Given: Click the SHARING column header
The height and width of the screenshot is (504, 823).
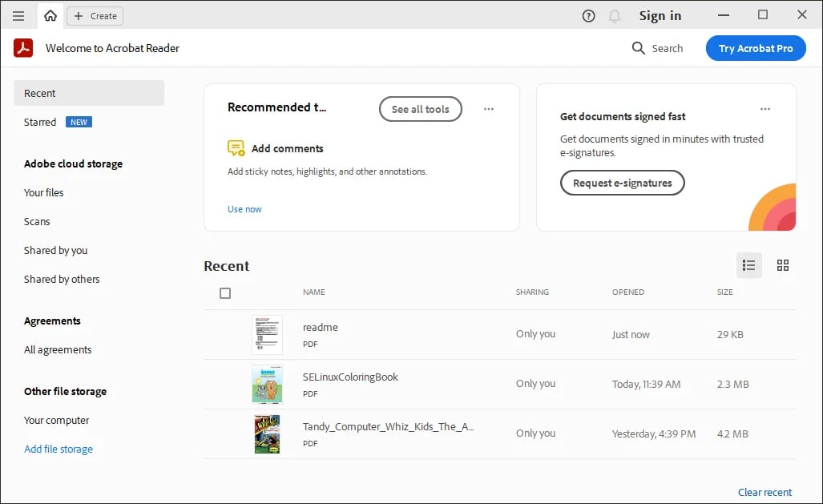Looking at the screenshot, I should (x=532, y=292).
